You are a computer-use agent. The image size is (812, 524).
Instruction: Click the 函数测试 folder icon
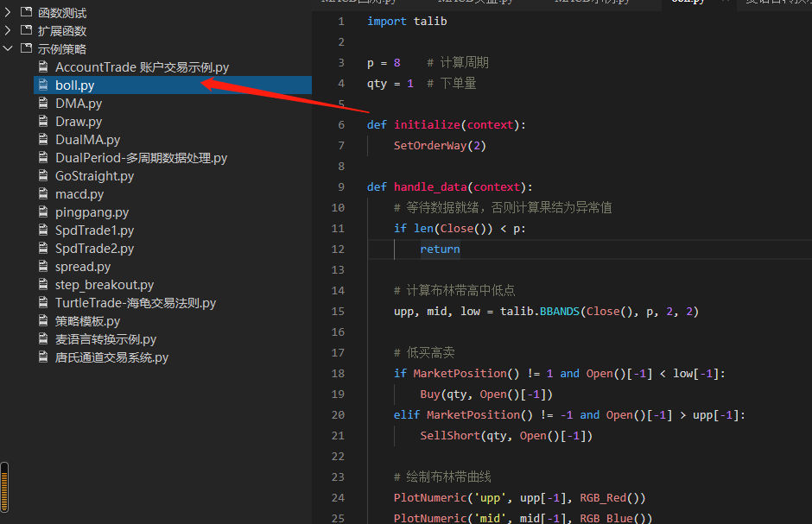click(26, 11)
